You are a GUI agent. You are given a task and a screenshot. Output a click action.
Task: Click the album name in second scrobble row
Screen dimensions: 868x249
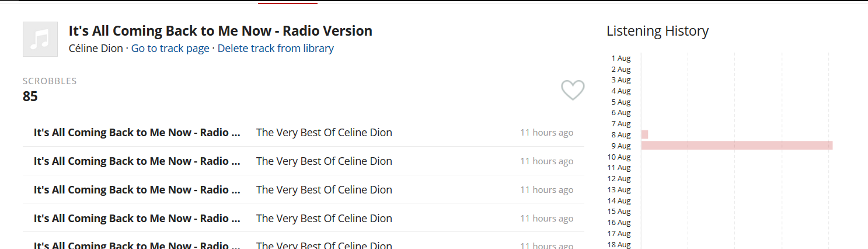(324, 161)
